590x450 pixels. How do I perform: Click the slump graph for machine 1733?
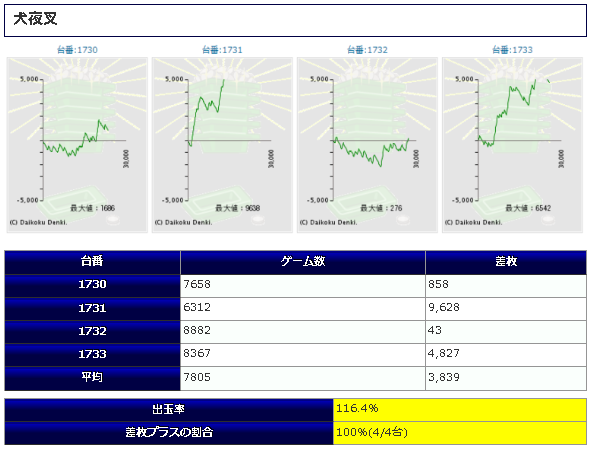click(512, 145)
